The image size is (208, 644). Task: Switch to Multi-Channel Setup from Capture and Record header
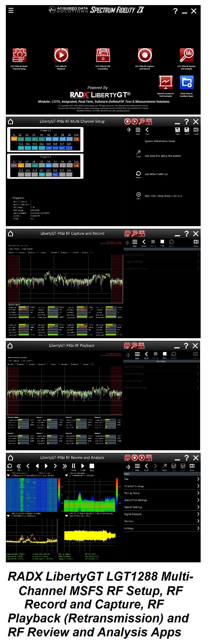127,234
